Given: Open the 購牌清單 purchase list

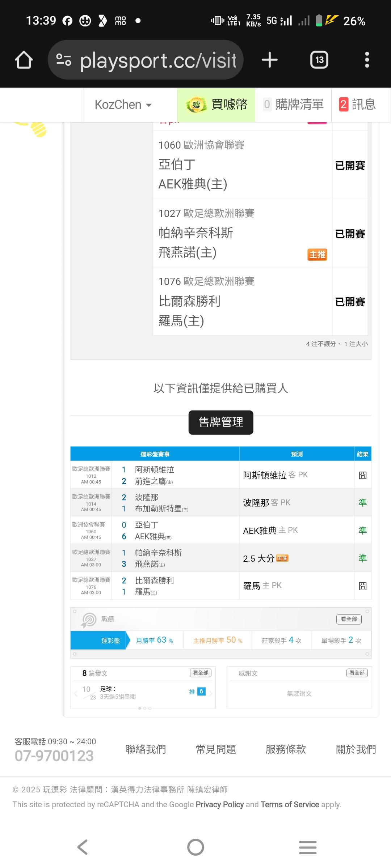Looking at the screenshot, I should tap(293, 105).
